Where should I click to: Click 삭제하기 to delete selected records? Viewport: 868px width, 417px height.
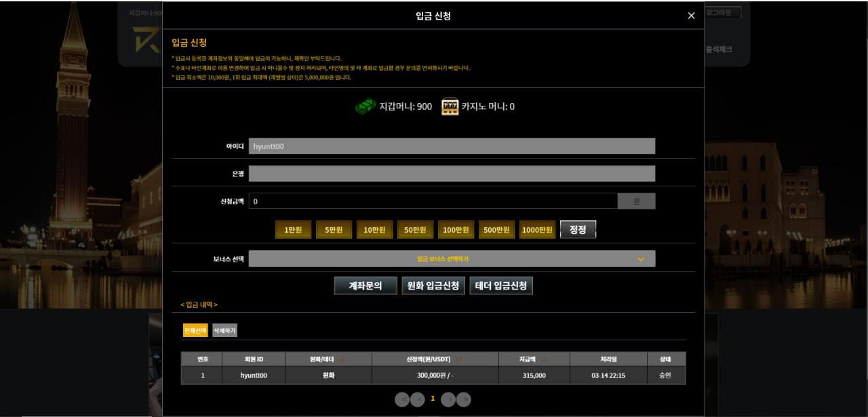pyautogui.click(x=224, y=331)
